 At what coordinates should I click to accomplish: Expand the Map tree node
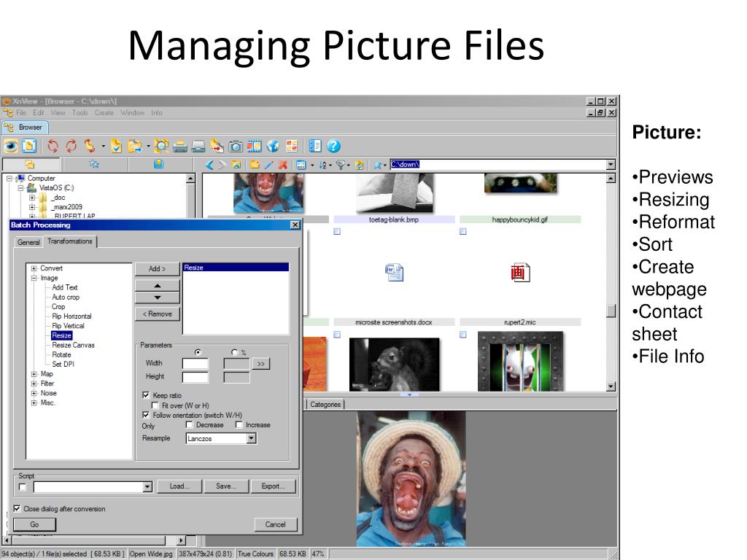pos(34,374)
